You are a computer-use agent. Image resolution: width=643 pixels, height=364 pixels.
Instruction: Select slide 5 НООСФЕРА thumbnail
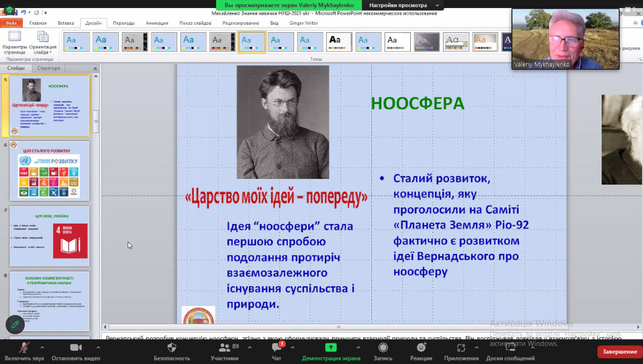50,105
